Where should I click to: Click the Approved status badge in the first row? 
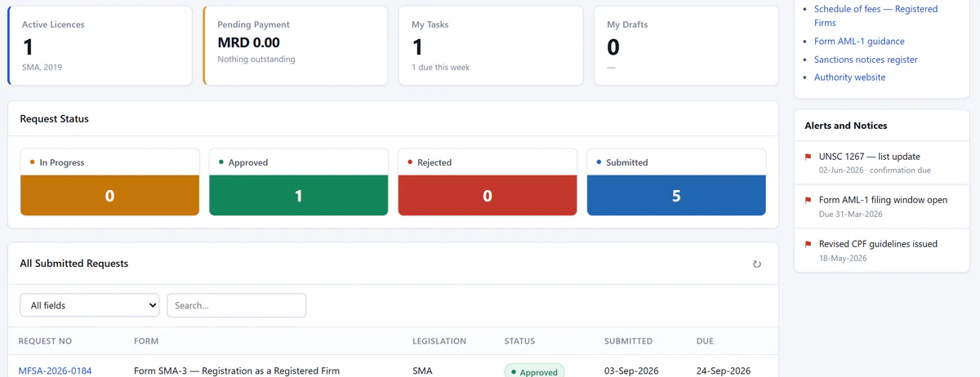pyautogui.click(x=534, y=371)
